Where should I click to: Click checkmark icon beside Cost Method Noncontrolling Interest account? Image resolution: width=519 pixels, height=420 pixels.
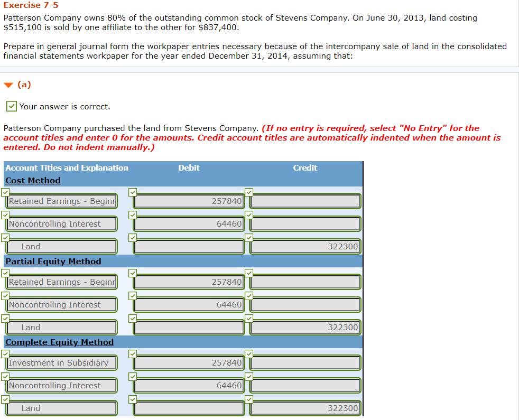5,215
